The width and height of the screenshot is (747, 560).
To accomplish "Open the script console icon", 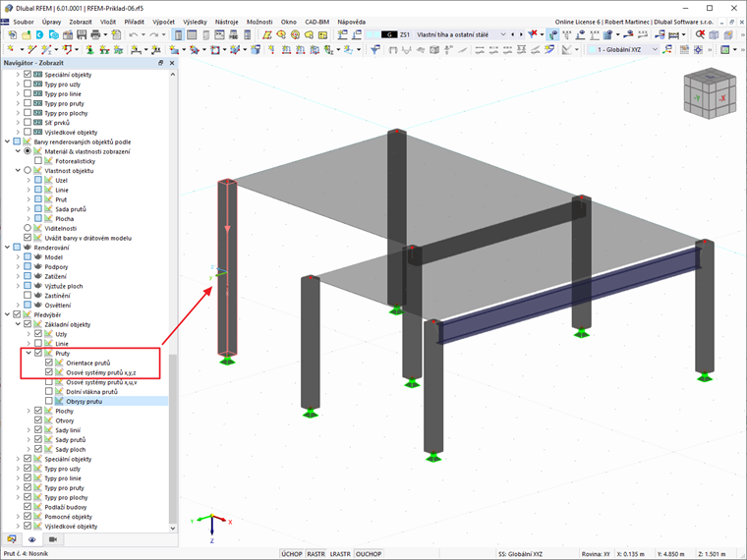I will (x=219, y=34).
